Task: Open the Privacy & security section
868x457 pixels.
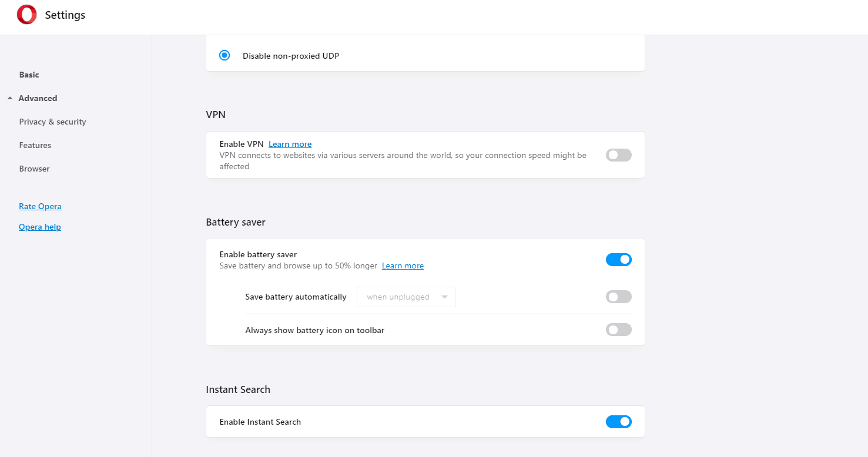Action: point(52,122)
